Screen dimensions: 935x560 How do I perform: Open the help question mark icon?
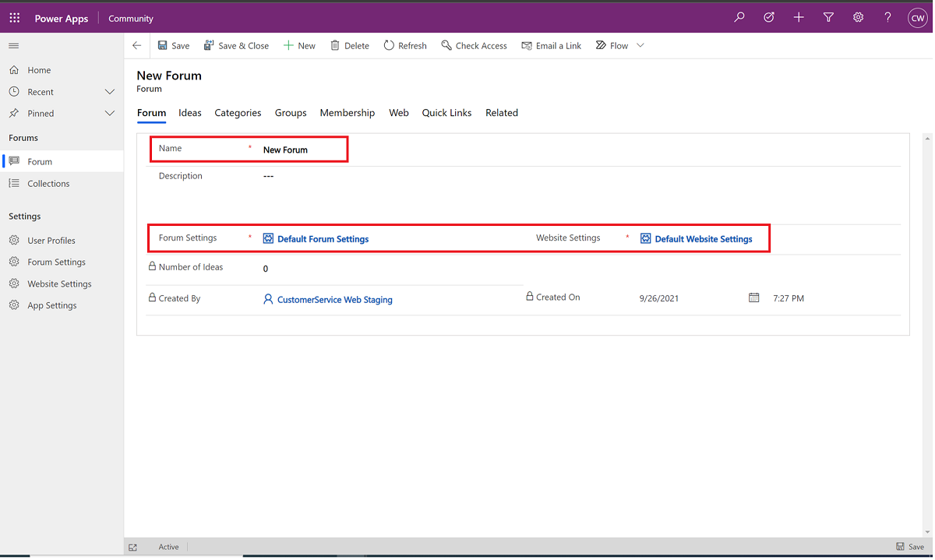point(887,18)
